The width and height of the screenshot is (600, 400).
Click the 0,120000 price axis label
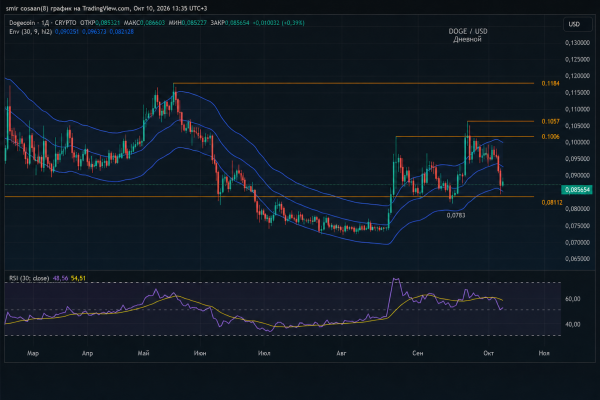pyautogui.click(x=577, y=76)
